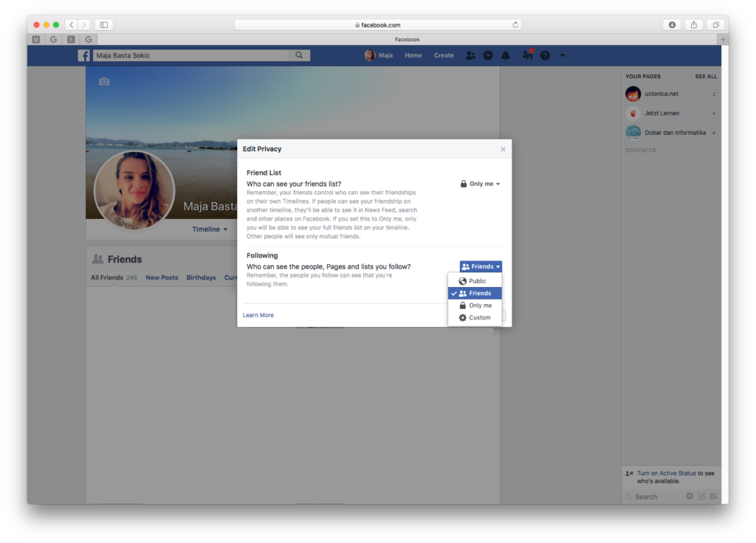Expand the account menu arrow in navbar
Viewport: 756px width, 543px height.
[563, 55]
